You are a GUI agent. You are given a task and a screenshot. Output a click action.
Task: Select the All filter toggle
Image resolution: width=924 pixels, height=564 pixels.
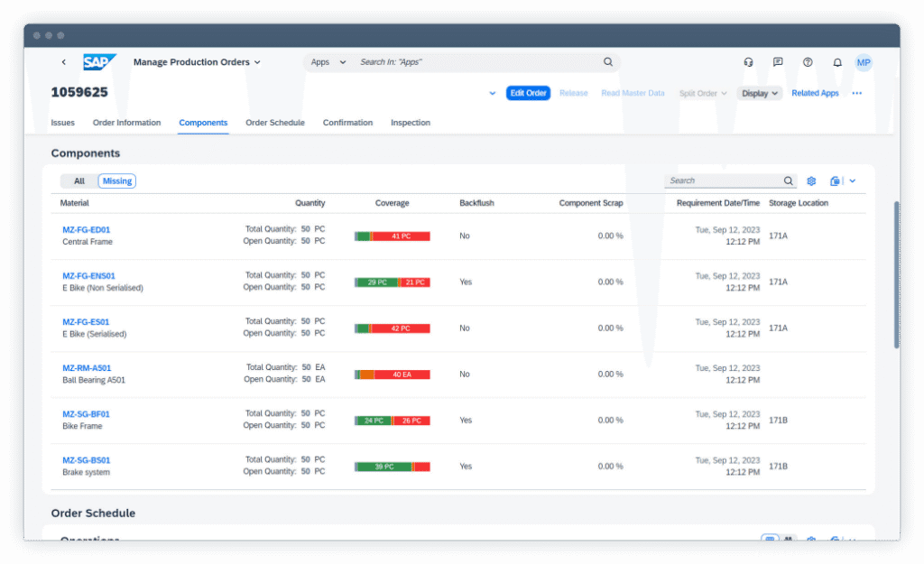click(79, 181)
